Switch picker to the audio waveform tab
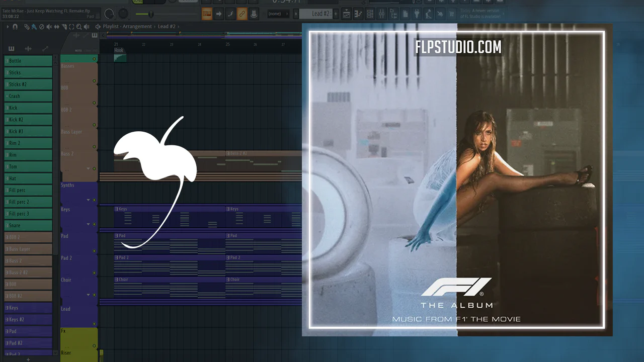The image size is (644, 362). 28,49
